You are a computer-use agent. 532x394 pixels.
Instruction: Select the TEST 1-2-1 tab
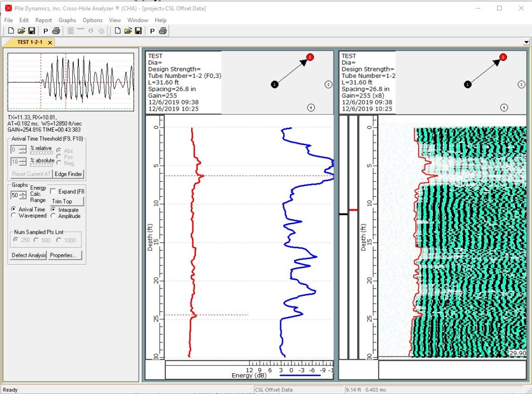pyautogui.click(x=30, y=43)
